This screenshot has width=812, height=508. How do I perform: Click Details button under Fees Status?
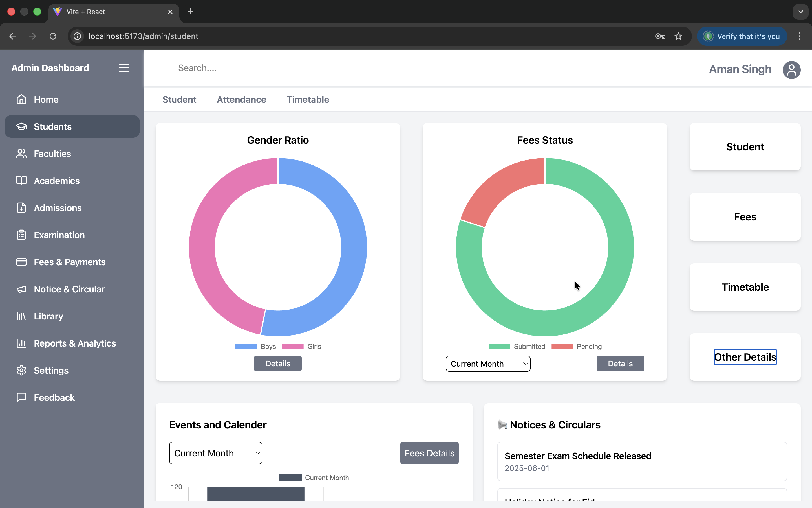point(620,364)
